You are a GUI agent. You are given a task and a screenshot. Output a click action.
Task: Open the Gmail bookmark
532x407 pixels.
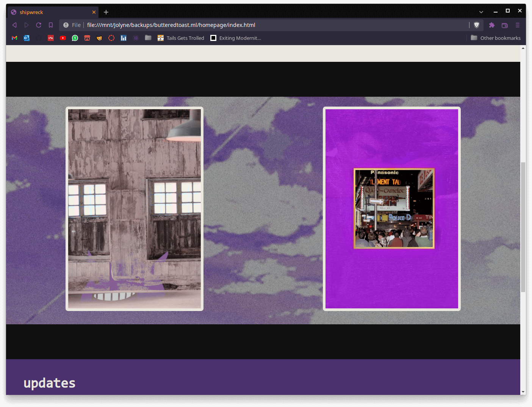tap(14, 38)
